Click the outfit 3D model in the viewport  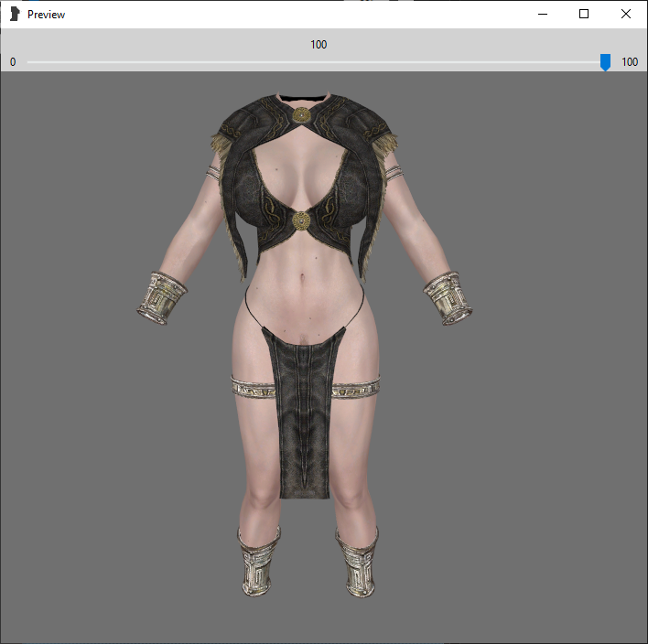tap(305, 345)
